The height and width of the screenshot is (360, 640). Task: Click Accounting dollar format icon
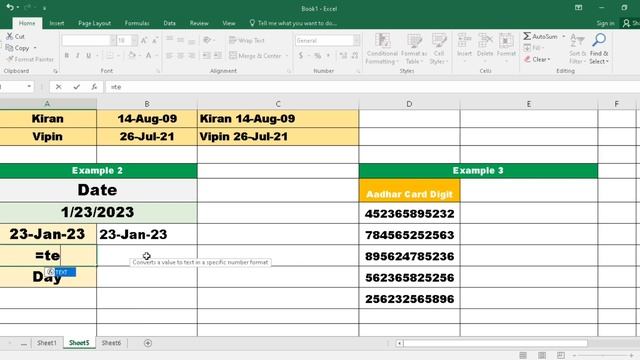(x=301, y=55)
